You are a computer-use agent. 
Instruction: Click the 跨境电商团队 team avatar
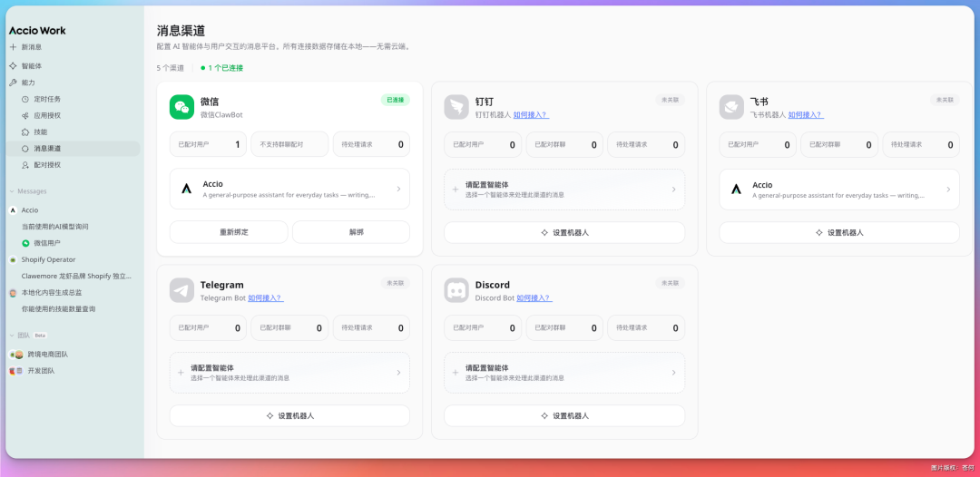coord(16,354)
